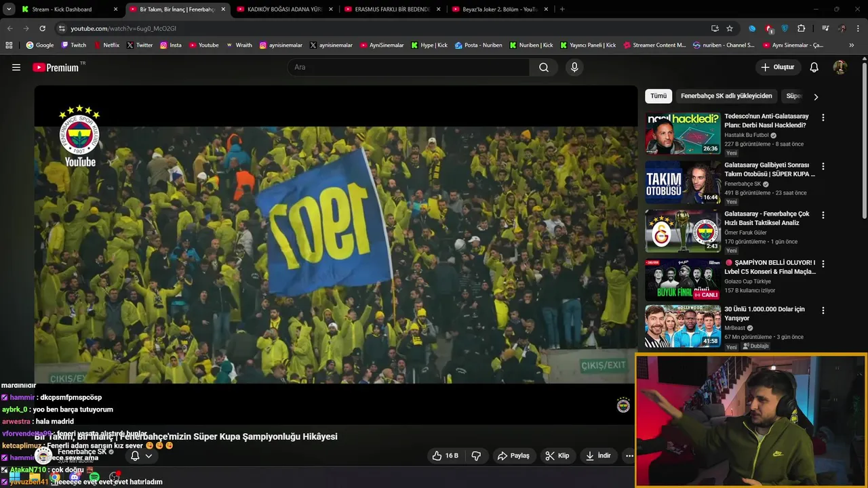
Task: Open options for Tedesco'nun Anti-Galatasaray video
Action: click(x=823, y=117)
